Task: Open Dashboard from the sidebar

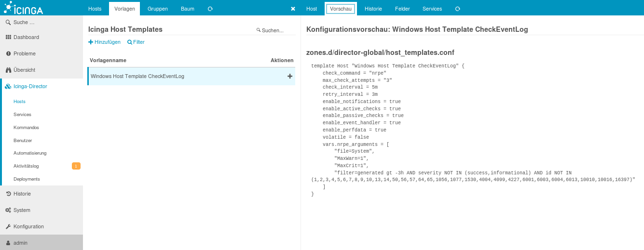Action: click(26, 37)
